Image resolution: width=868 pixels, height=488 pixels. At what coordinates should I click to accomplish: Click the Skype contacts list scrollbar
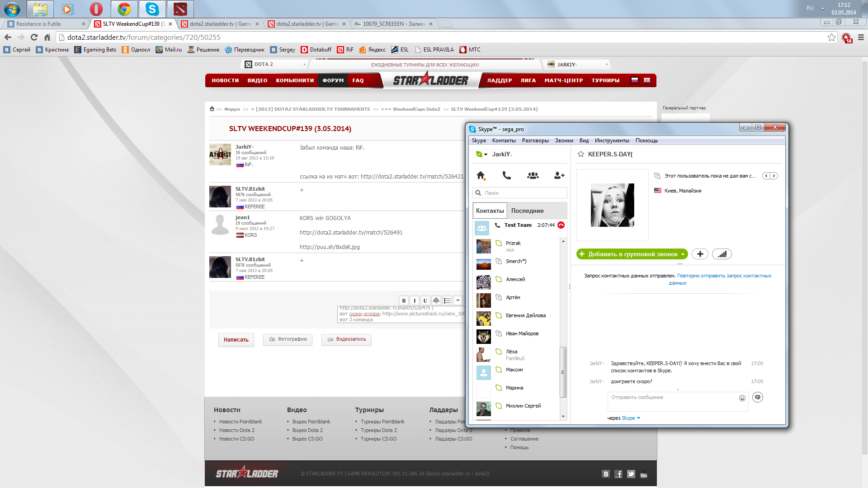(x=563, y=373)
